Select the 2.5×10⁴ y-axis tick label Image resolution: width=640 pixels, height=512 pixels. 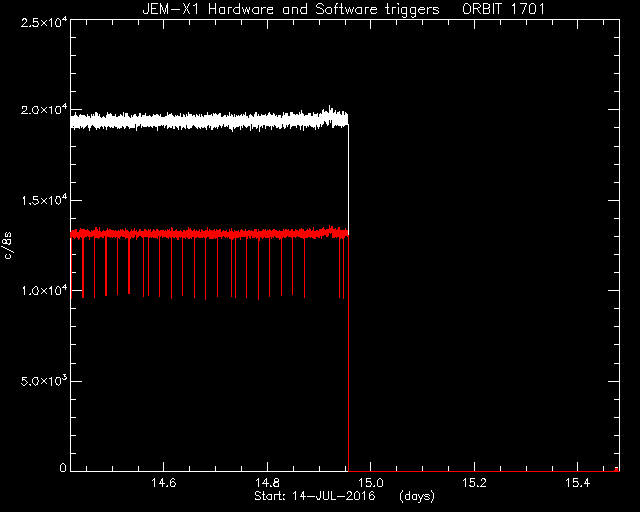tap(44, 22)
